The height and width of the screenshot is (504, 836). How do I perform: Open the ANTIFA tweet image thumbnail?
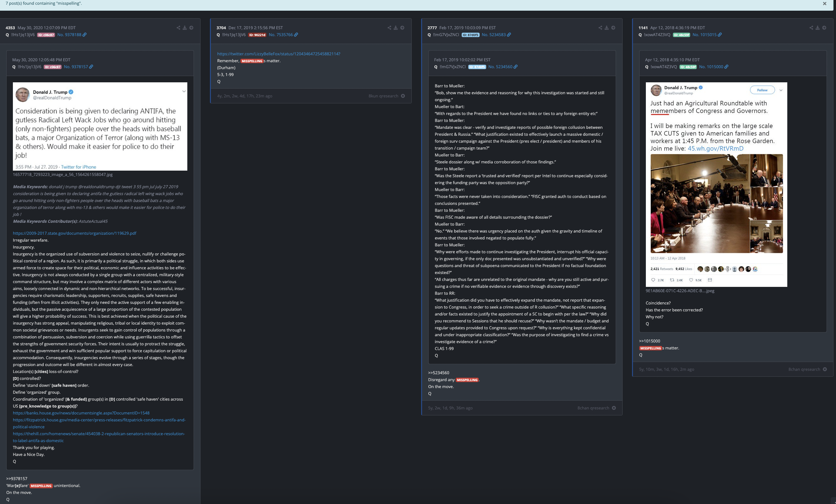(x=100, y=127)
